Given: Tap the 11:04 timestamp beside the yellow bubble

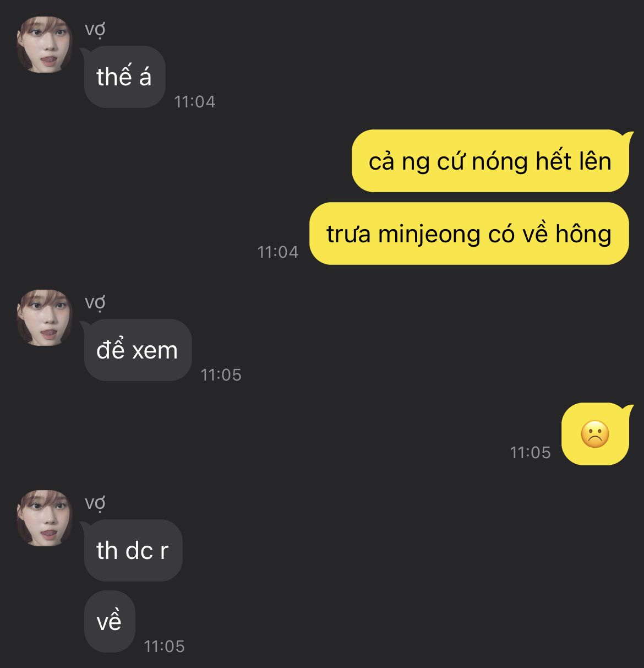Looking at the screenshot, I should click(x=278, y=252).
